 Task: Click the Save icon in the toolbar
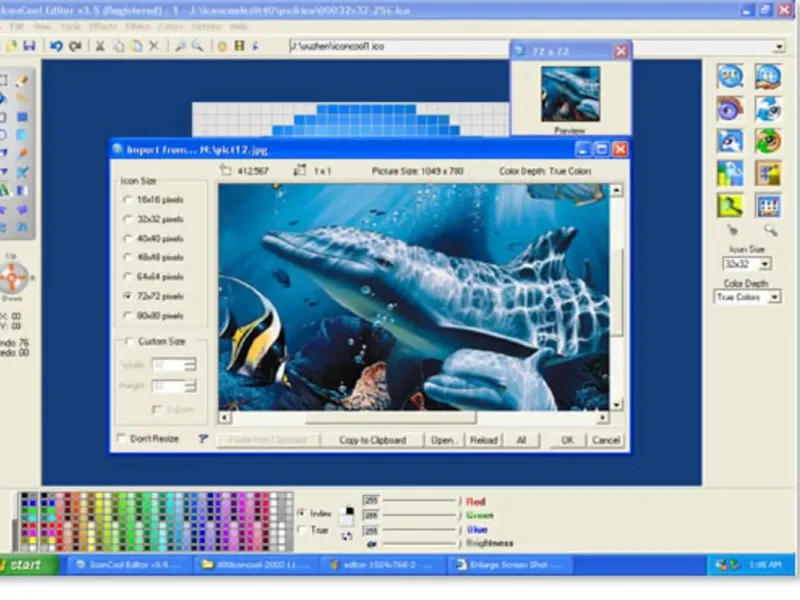pos(29,46)
